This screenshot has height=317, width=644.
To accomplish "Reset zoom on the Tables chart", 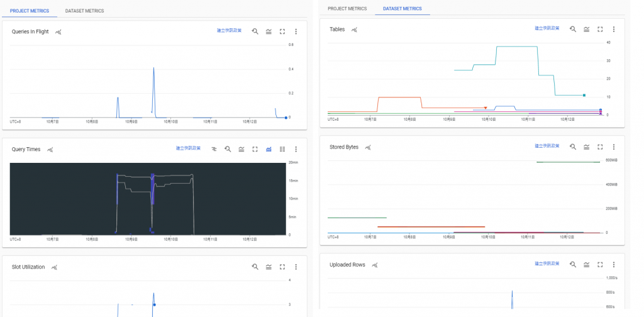I will [x=573, y=29].
